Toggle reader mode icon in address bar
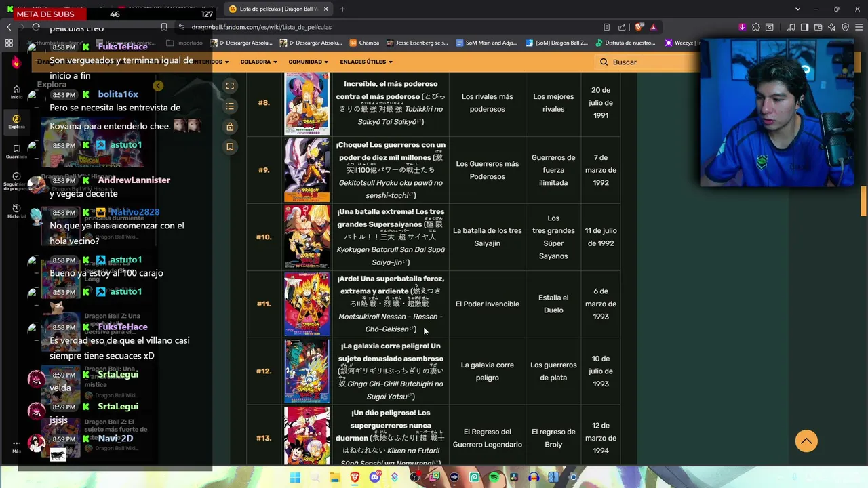868x488 pixels. pos(606,27)
